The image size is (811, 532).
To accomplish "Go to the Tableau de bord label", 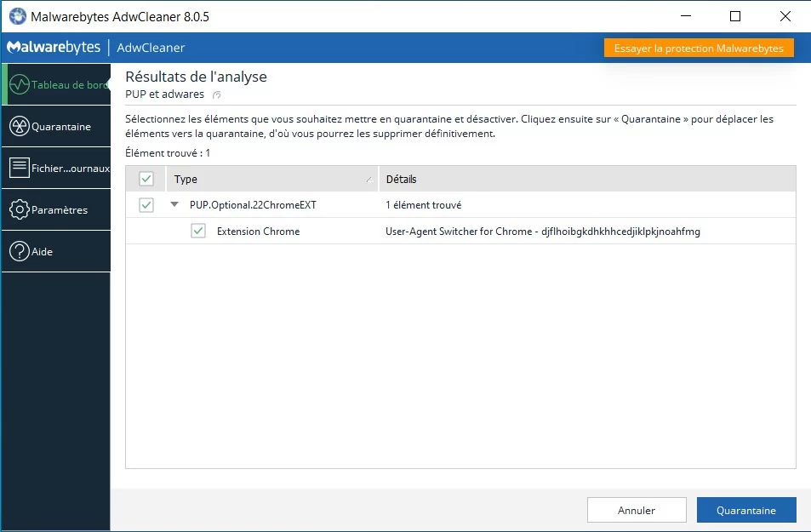I will click(x=70, y=85).
